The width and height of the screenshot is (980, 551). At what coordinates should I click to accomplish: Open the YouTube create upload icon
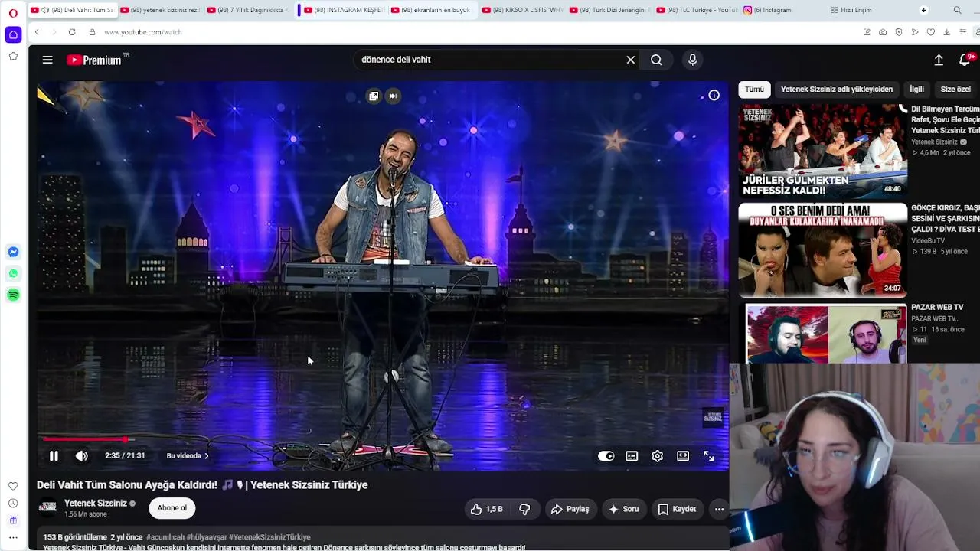(939, 60)
